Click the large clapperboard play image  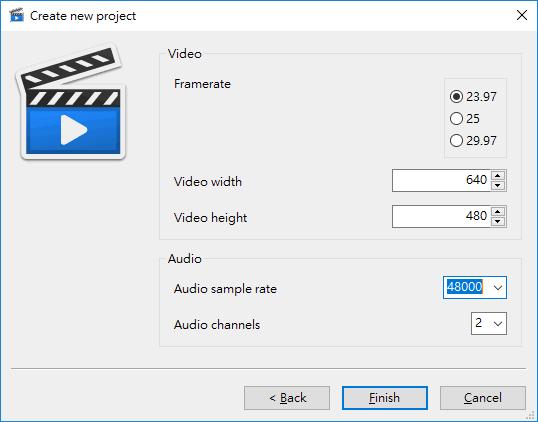(71, 102)
